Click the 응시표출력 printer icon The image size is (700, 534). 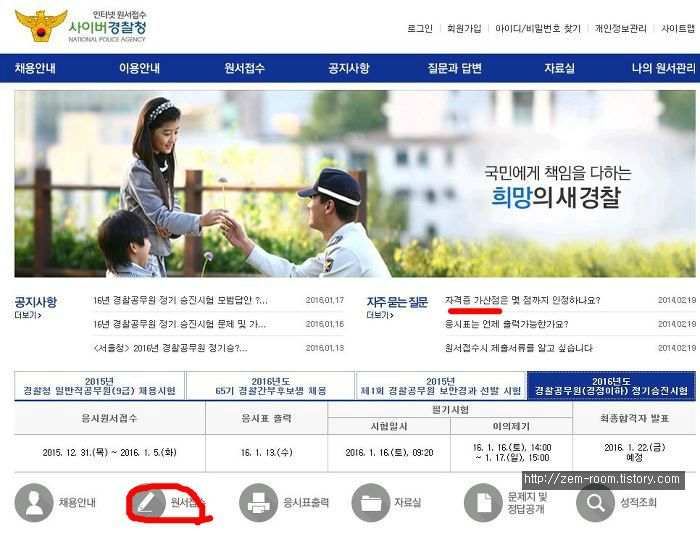click(x=259, y=503)
